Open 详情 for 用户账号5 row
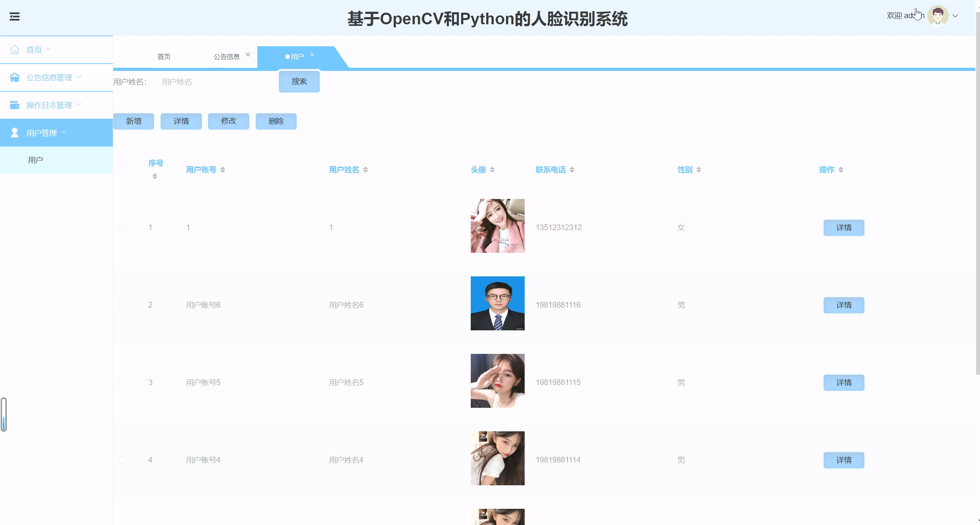This screenshot has width=980, height=525. 844,383
